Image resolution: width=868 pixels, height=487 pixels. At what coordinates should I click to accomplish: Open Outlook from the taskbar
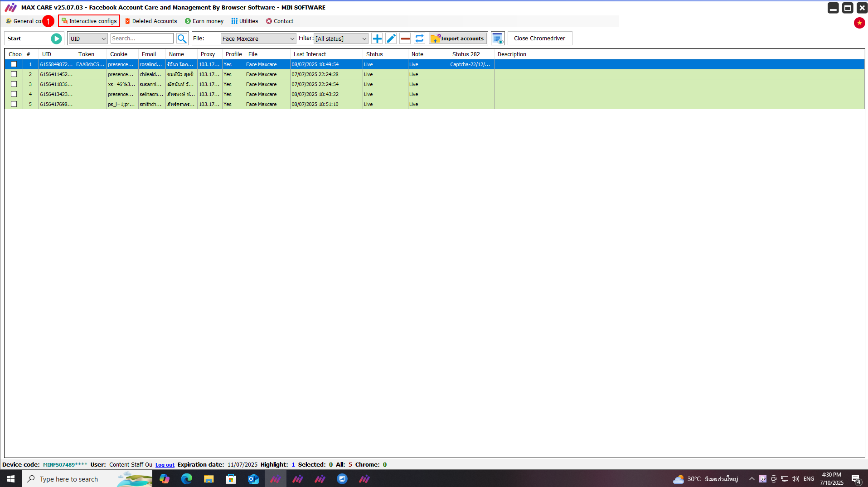(x=253, y=479)
